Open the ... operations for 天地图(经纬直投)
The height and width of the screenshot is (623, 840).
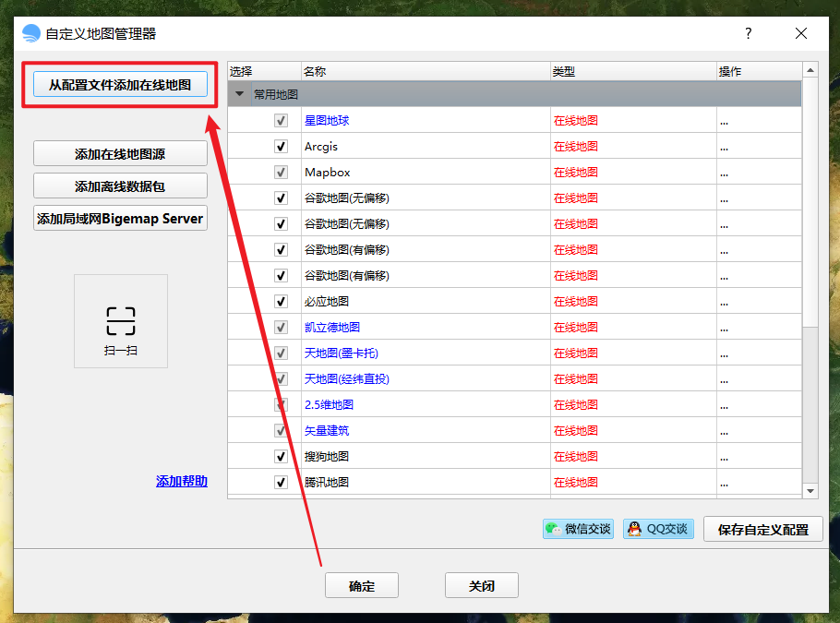[x=725, y=379]
